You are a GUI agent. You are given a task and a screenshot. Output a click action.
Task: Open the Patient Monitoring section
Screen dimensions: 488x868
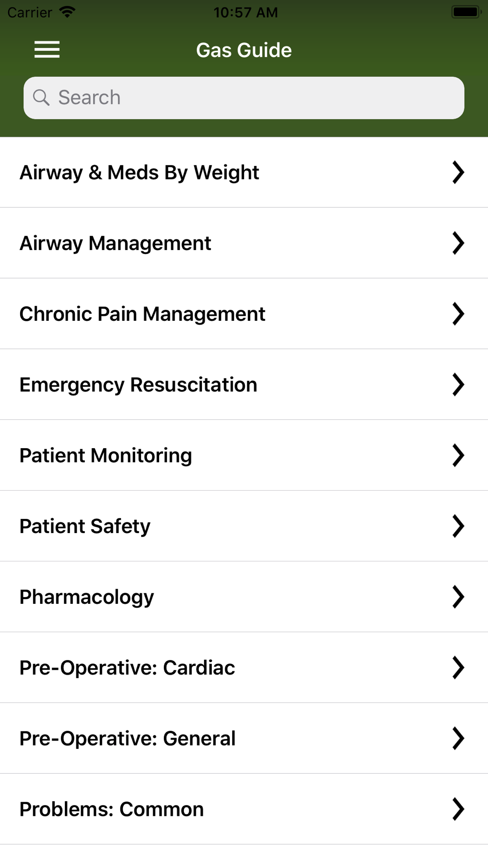(106, 455)
